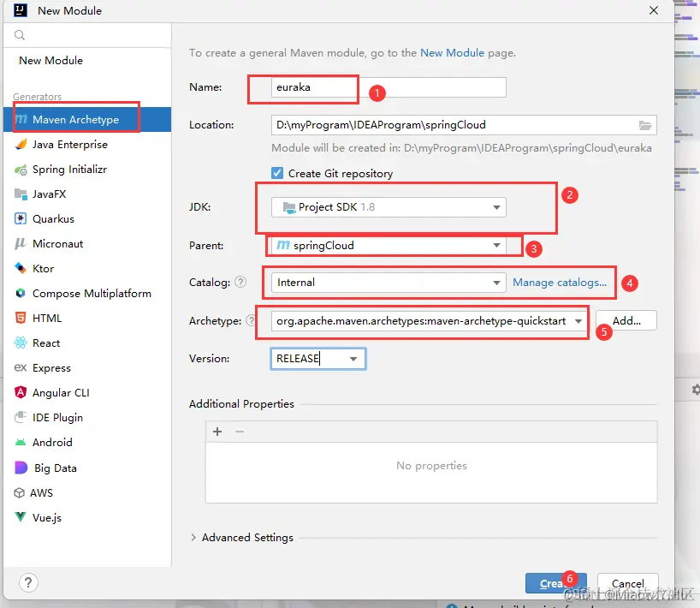Screen dimensions: 700x608
Task: Add a property with the plus icon
Action: click(x=217, y=432)
